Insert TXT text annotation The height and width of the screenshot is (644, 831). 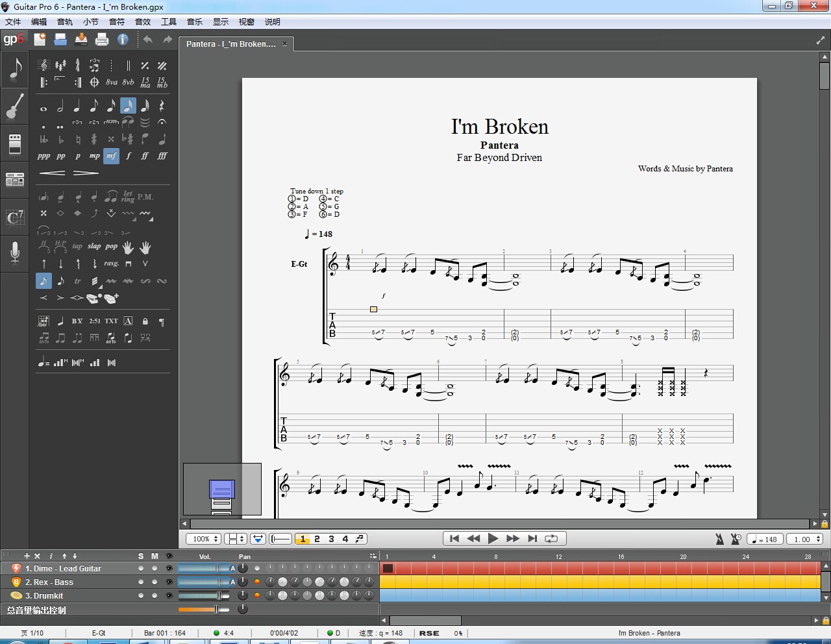[x=112, y=321]
